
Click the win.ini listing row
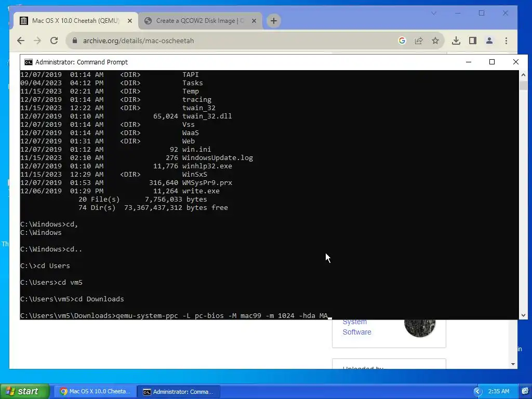pos(116,149)
